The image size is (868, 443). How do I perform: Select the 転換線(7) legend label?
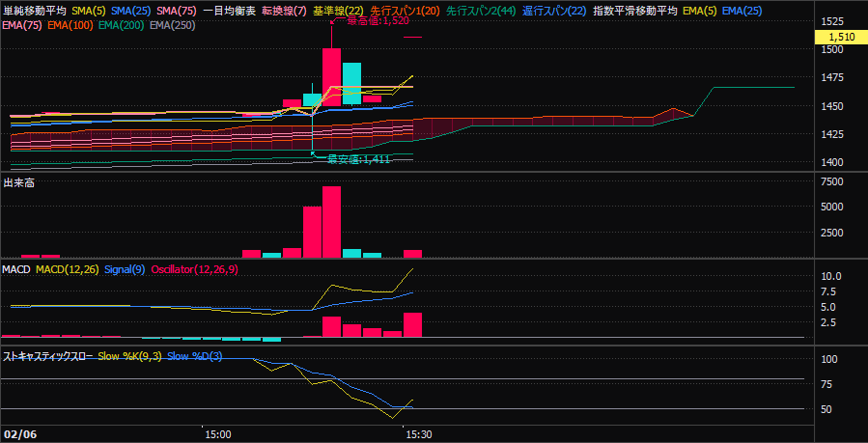(281, 10)
